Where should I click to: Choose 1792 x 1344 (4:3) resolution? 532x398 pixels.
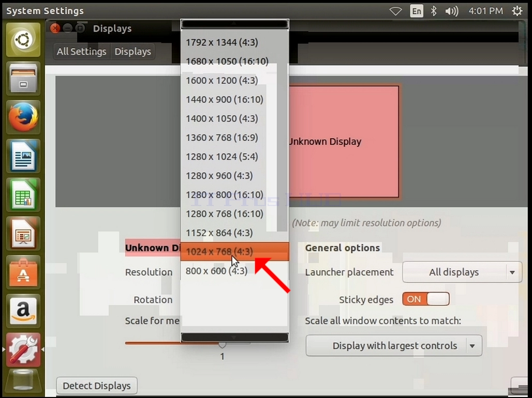click(234, 42)
